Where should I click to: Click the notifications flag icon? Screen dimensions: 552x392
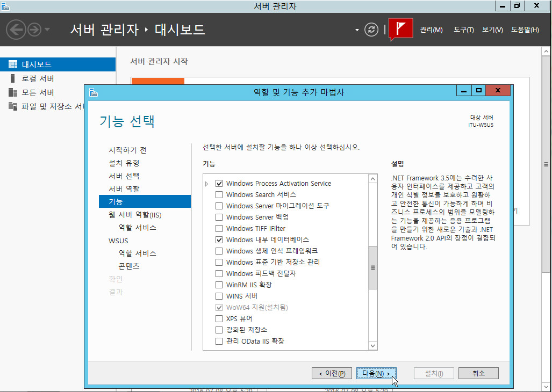coord(400,29)
